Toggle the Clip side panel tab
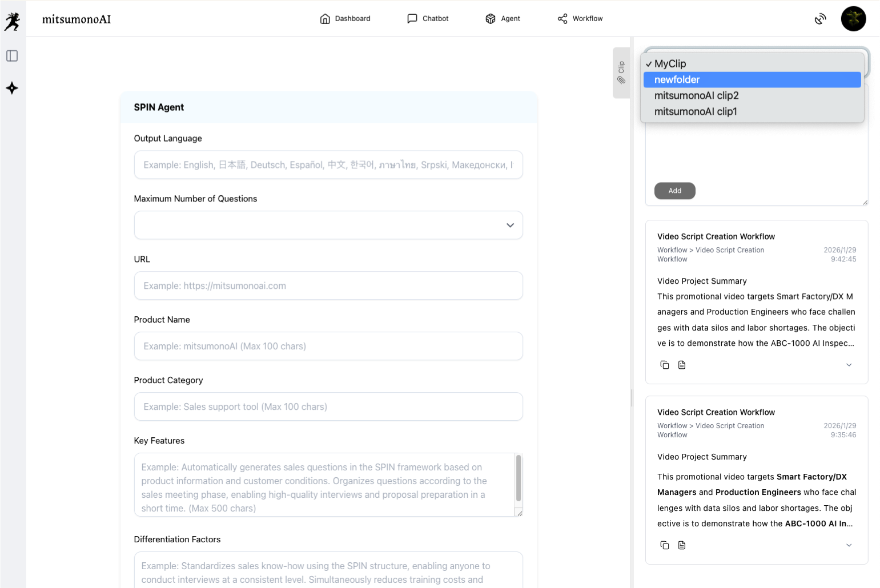The image size is (880, 588). 621,73
